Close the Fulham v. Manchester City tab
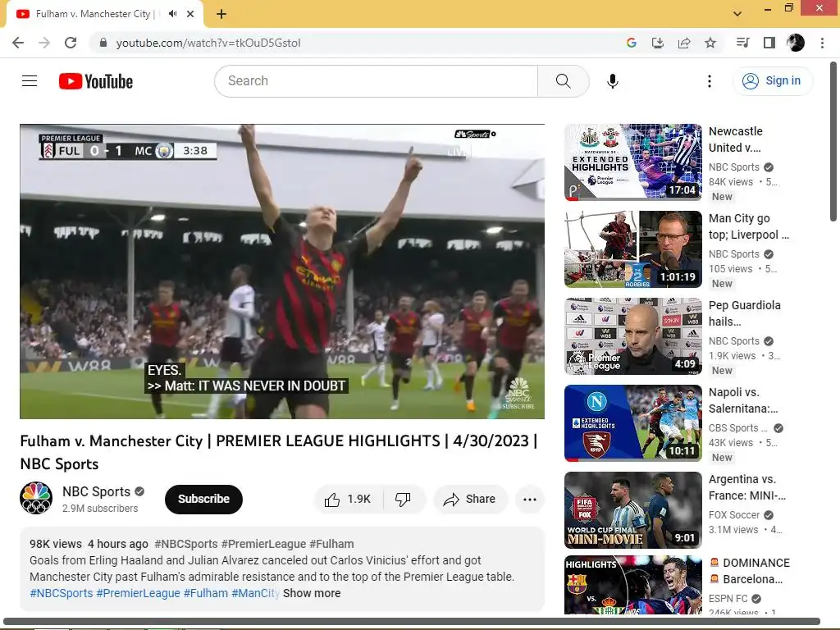 [x=190, y=14]
